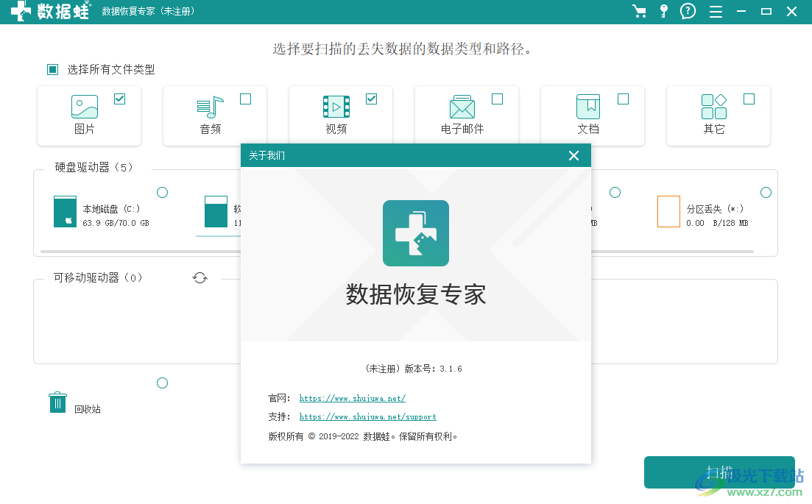Select the 分区丢失 (*:) radio button
Image resolution: width=812 pixels, height=504 pixels.
[766, 193]
